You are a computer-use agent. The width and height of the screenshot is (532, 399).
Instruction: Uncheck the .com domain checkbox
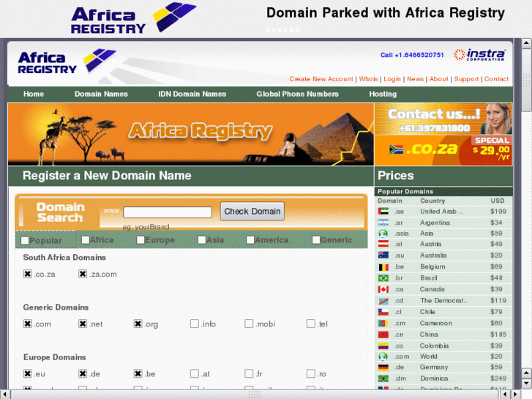click(28, 324)
